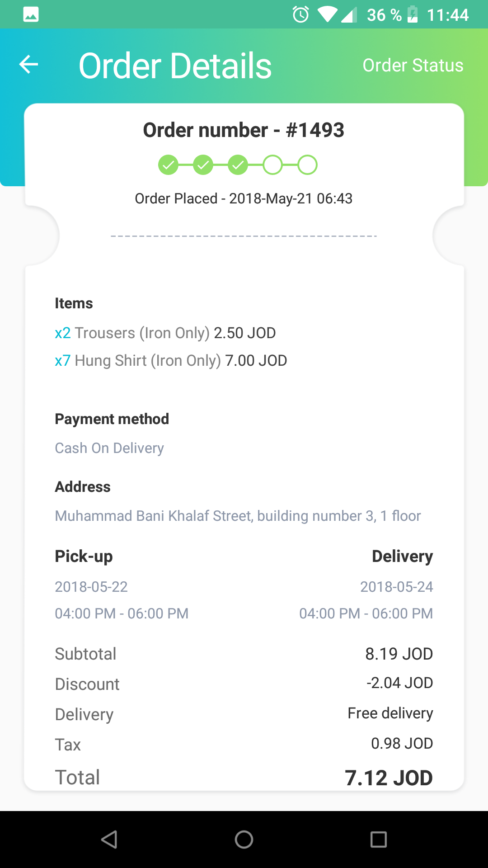The image size is (488, 868).
Task: Tap the pick-up date 2018-05-22
Action: 91,587
